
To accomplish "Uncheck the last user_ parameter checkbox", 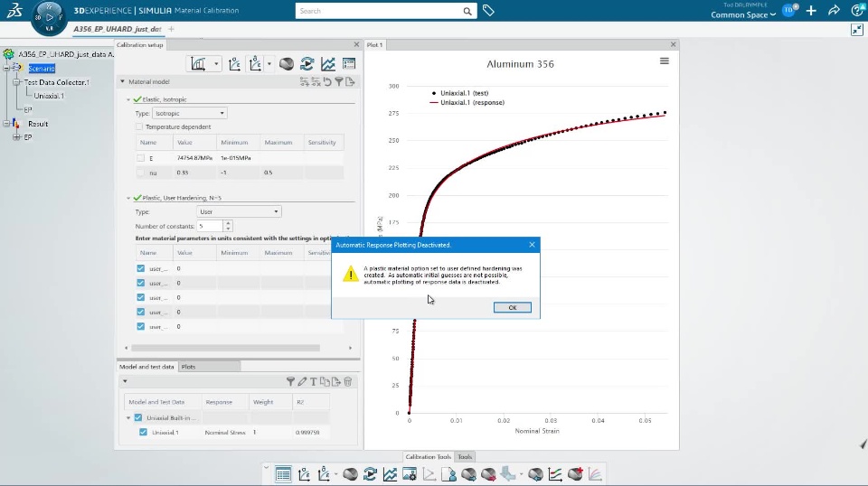I will point(141,327).
